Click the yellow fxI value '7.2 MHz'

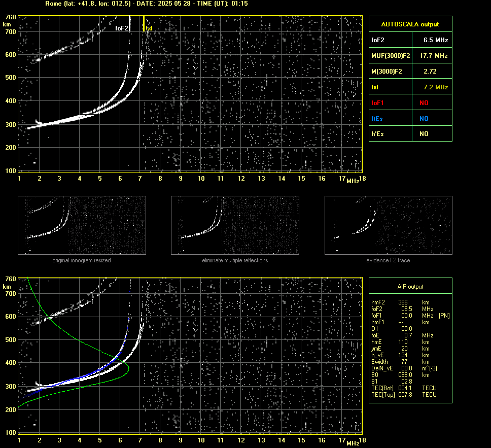[x=436, y=87]
